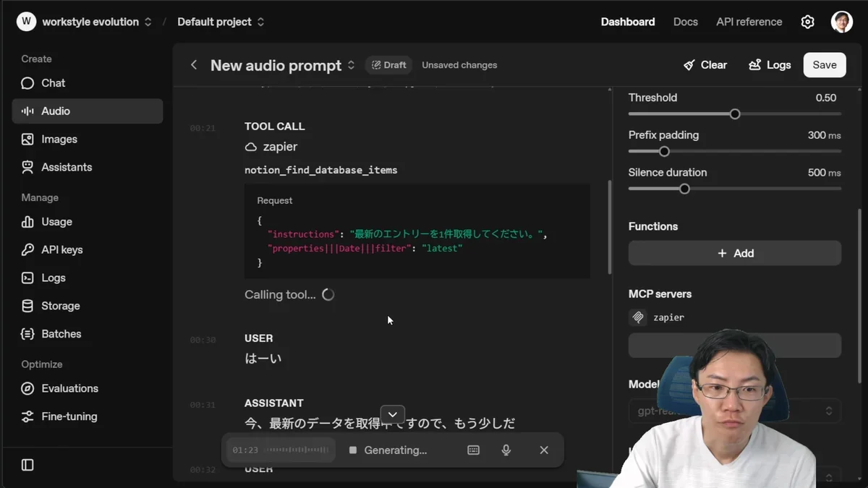Click the user message はーい
The height and width of the screenshot is (488, 868).
[263, 359]
